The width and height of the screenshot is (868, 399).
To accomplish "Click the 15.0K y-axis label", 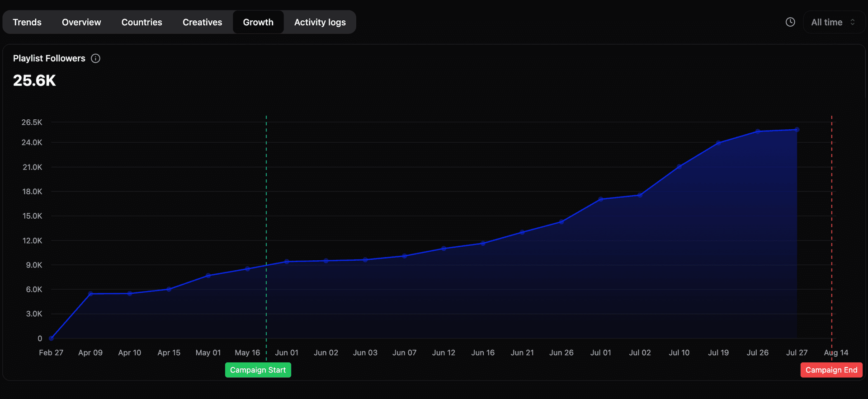I will [x=32, y=216].
